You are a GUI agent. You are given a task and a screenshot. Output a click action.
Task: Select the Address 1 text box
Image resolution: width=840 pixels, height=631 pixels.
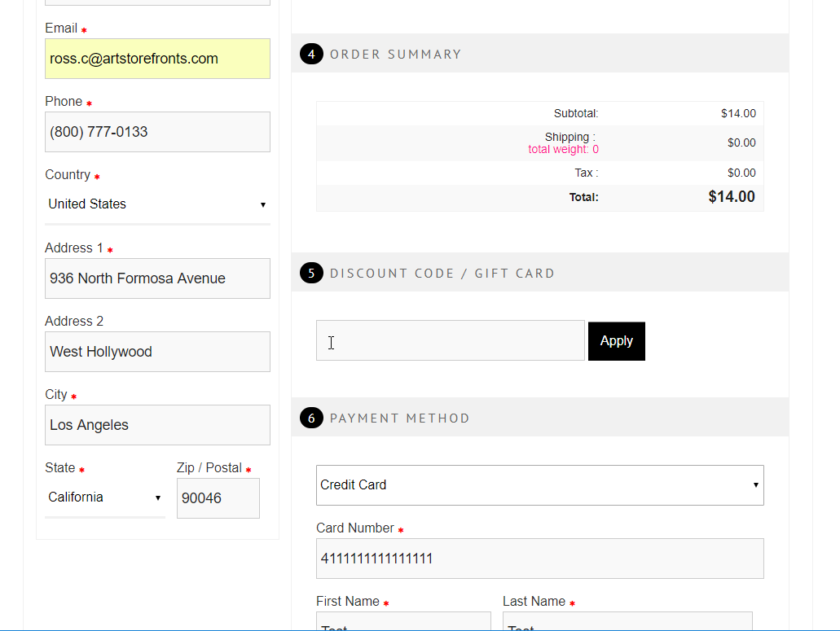click(x=157, y=278)
